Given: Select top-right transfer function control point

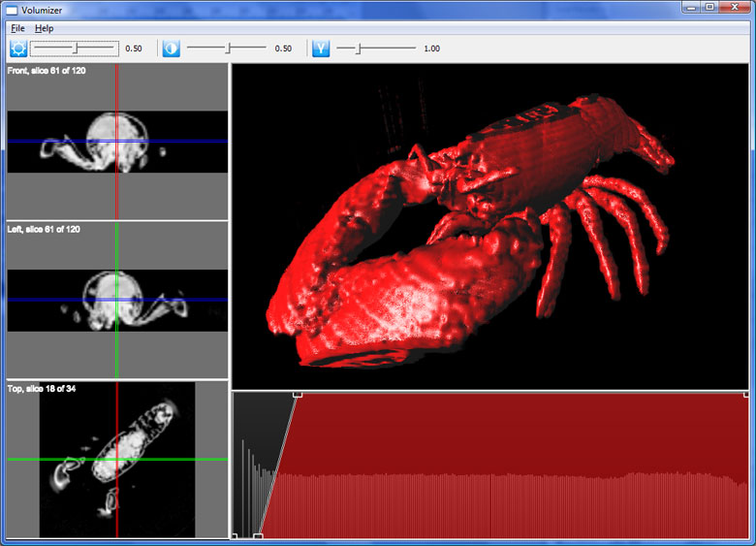Looking at the screenshot, I should coord(745,394).
